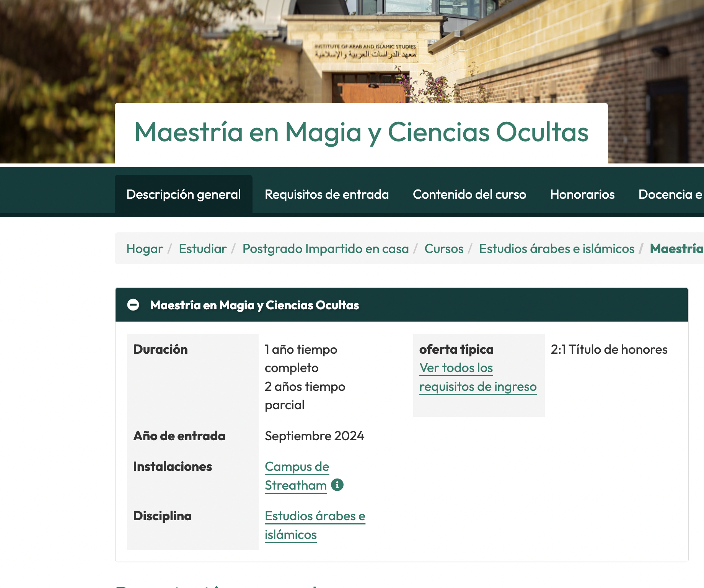Open the partially visible Docencia tab

pos(670,194)
